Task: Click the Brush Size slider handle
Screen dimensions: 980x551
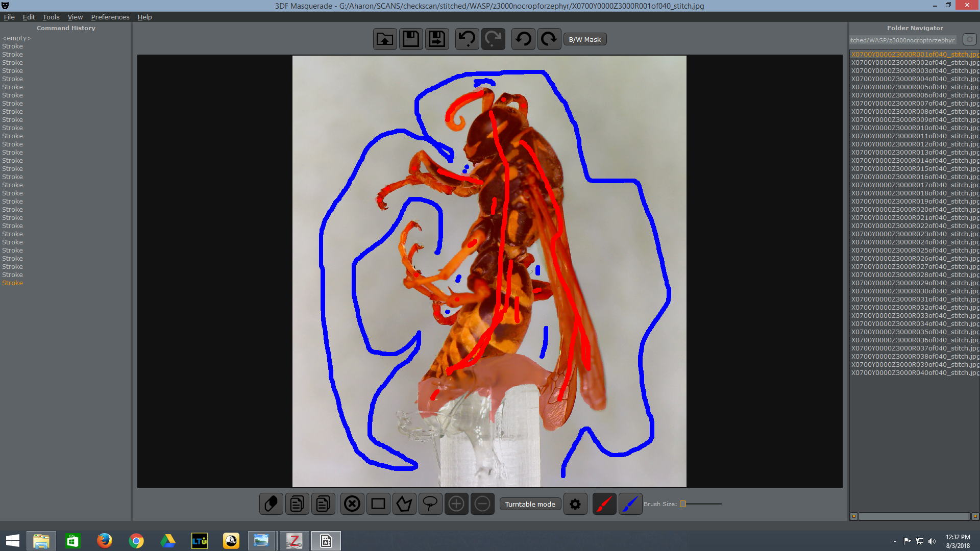Action: tap(683, 504)
